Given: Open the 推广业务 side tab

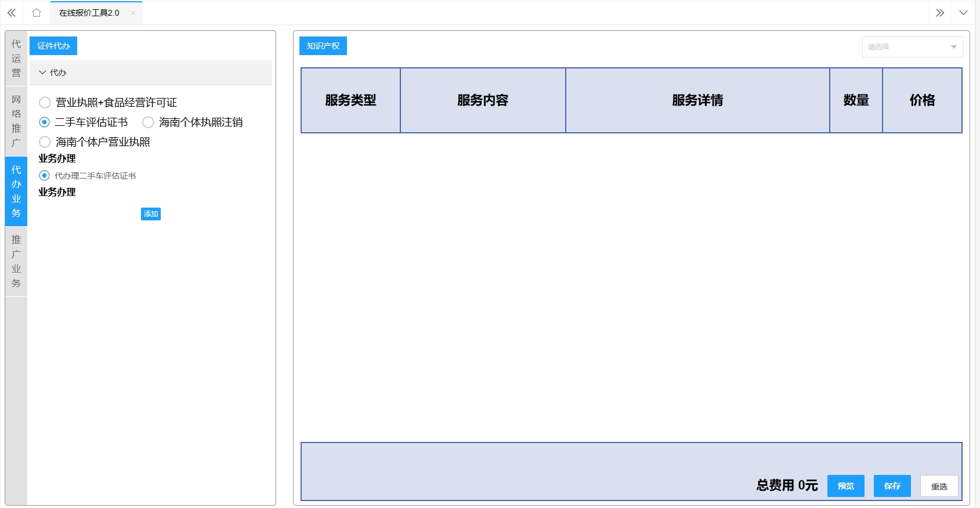Looking at the screenshot, I should tap(16, 262).
